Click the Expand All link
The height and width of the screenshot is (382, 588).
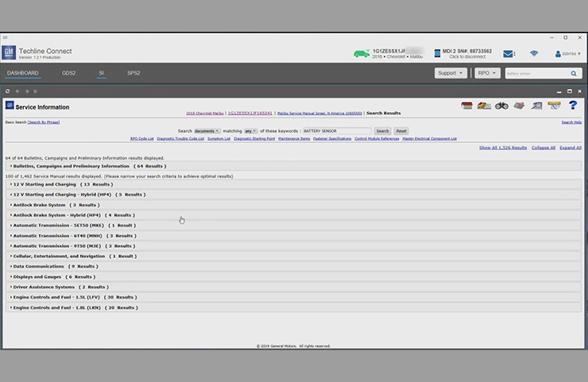point(571,148)
